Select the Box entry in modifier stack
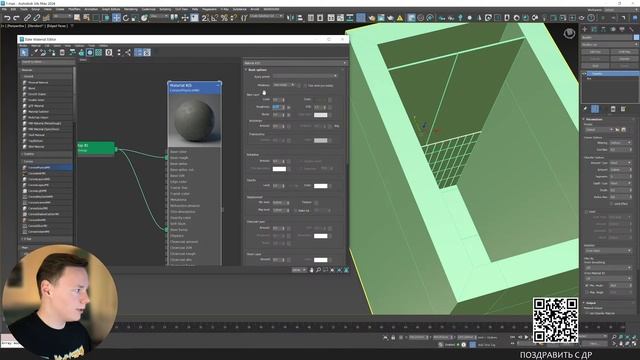 point(589,78)
